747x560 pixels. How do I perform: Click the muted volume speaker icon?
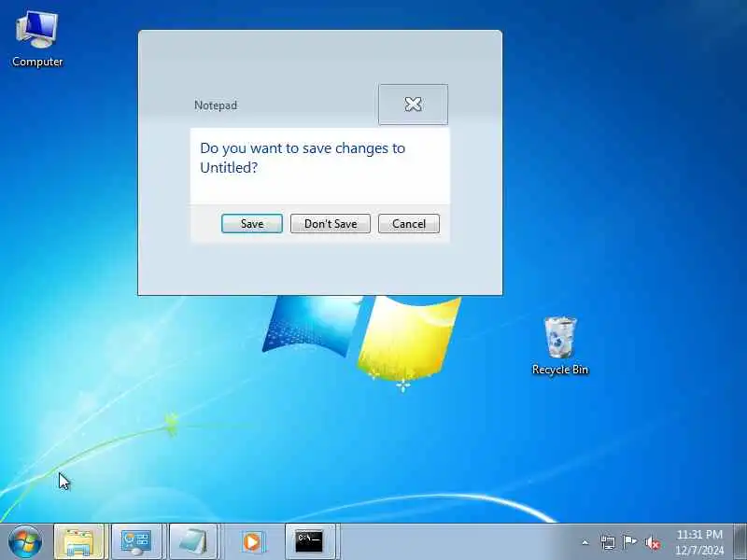[x=652, y=542]
